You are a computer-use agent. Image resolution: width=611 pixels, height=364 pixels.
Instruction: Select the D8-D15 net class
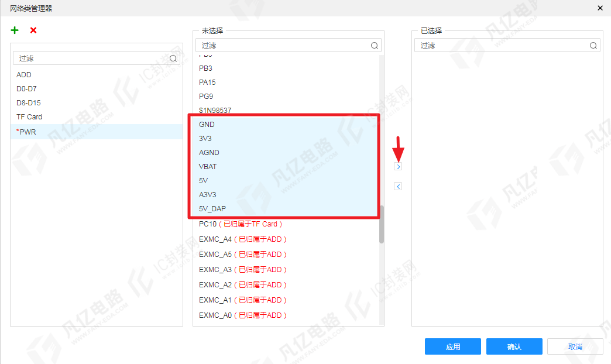pos(97,103)
